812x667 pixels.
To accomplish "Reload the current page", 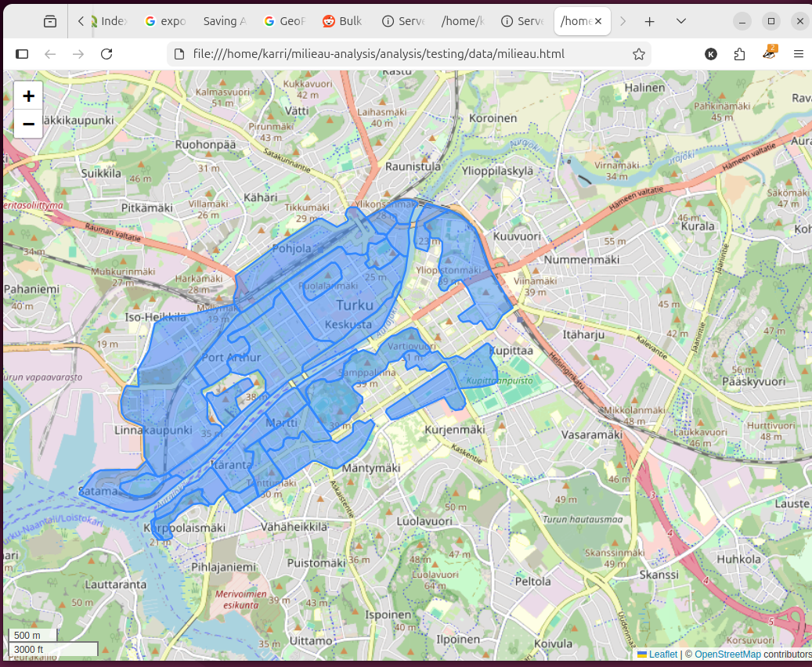I will click(106, 54).
